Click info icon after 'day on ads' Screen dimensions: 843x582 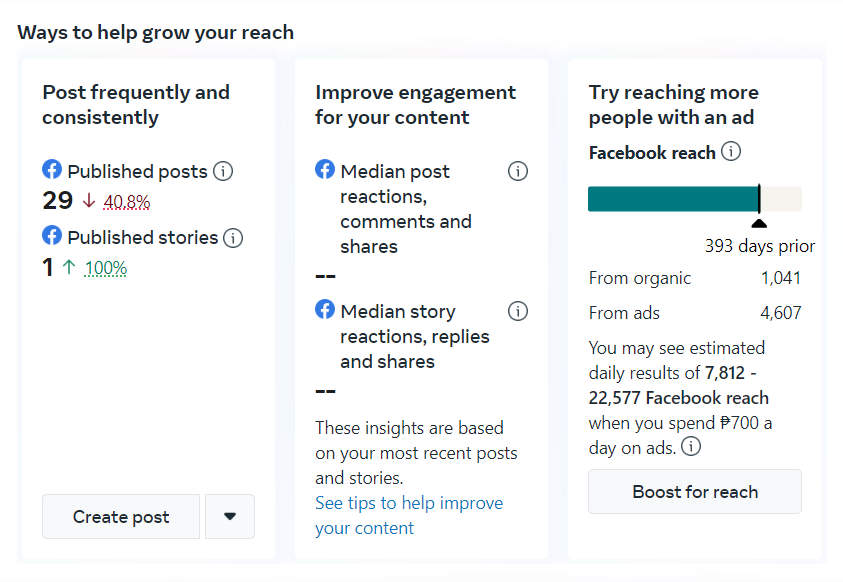691,447
